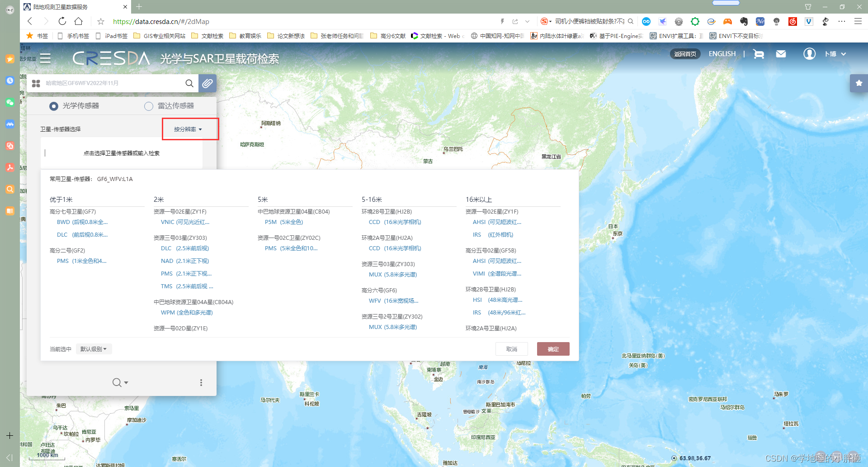Expand the search button dropdown arrow
Image resolution: width=868 pixels, height=467 pixels.
click(x=126, y=383)
